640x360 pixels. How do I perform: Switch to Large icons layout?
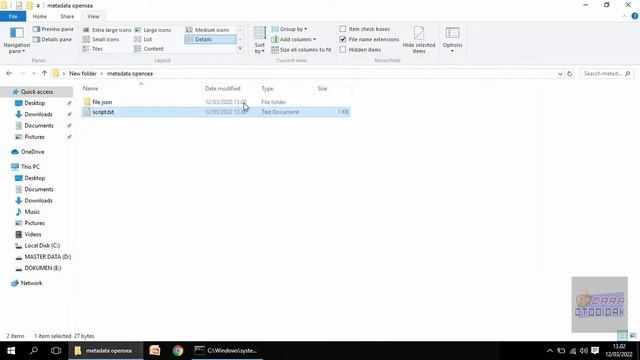point(153,30)
